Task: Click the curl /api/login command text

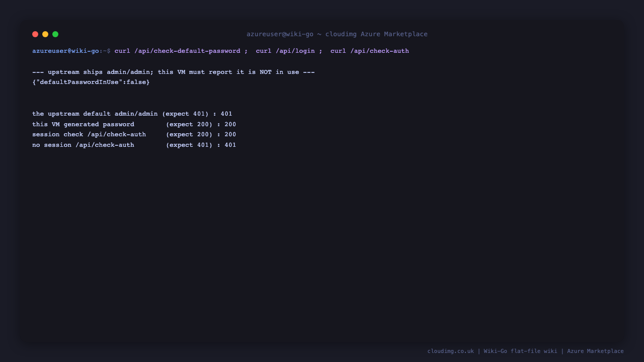Action: tap(285, 51)
